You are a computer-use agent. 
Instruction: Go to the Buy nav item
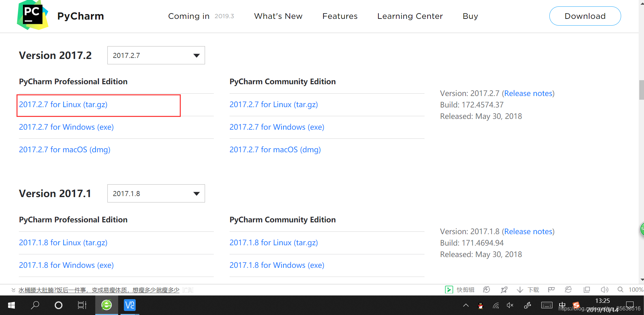[470, 16]
